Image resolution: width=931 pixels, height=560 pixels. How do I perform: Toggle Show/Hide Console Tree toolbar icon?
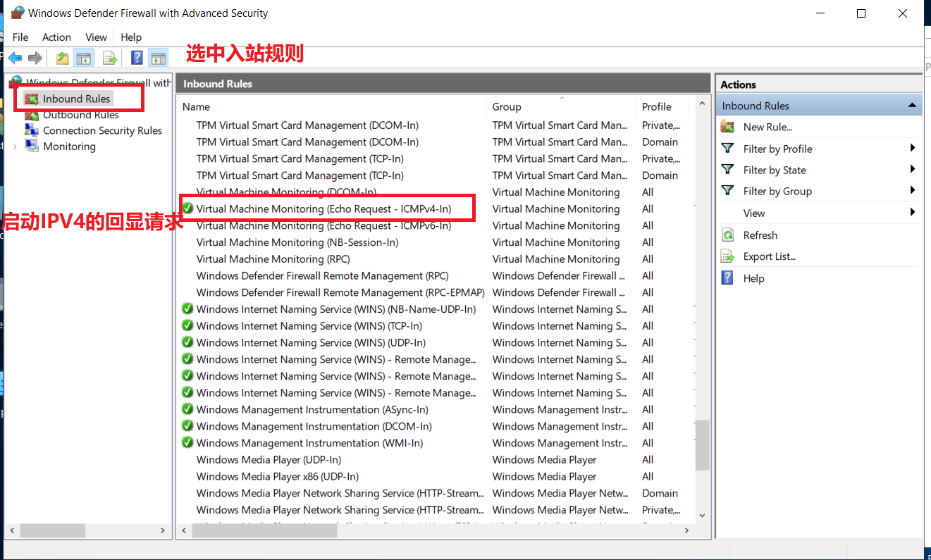[x=84, y=58]
